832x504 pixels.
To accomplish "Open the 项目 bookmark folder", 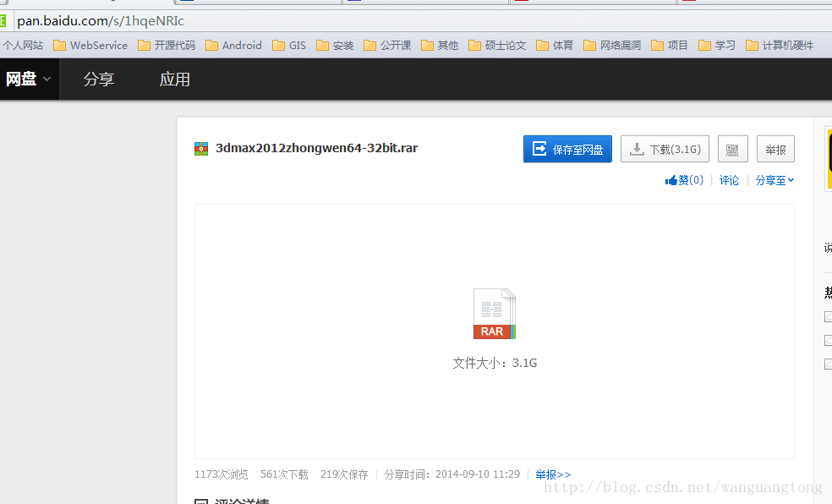I will point(670,45).
